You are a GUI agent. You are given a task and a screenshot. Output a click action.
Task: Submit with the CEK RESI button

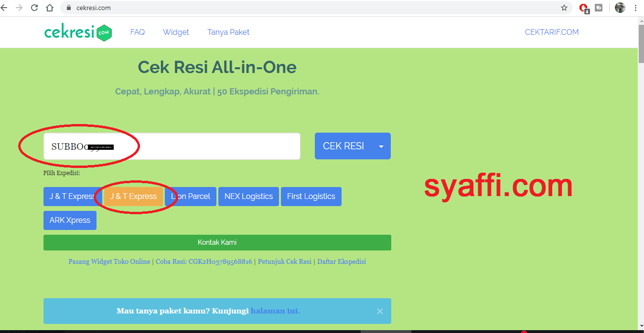(343, 146)
